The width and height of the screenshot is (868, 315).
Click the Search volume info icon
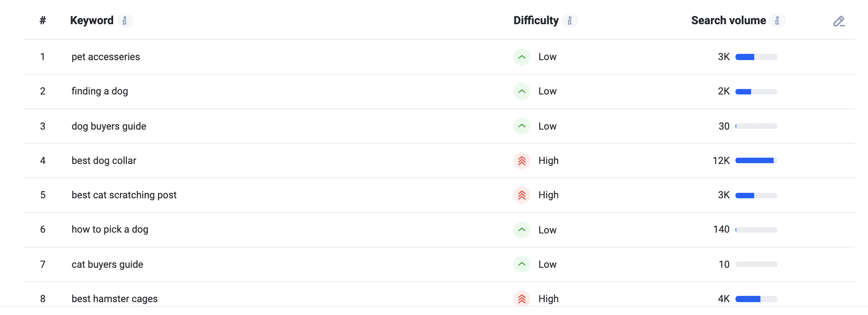pos(777,21)
